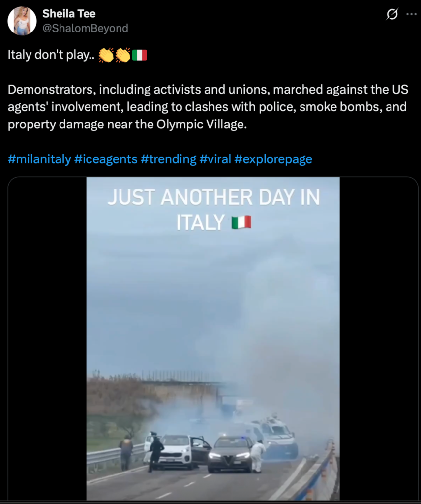Click the white SUV in the video
This screenshot has width=421, height=504.
point(177,451)
